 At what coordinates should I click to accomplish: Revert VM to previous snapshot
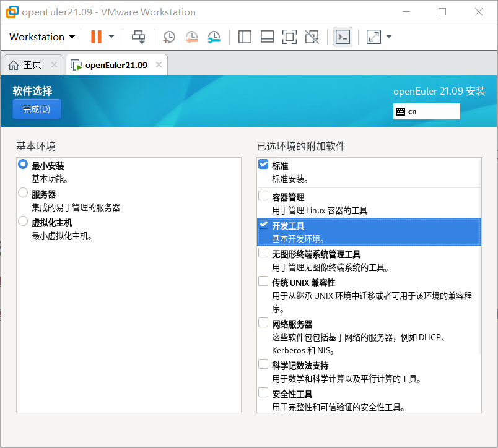click(x=191, y=37)
